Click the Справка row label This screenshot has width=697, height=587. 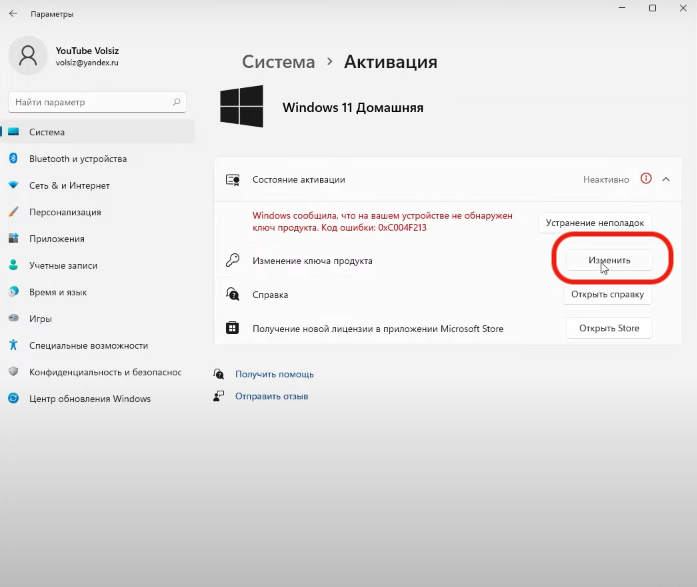tap(270, 295)
